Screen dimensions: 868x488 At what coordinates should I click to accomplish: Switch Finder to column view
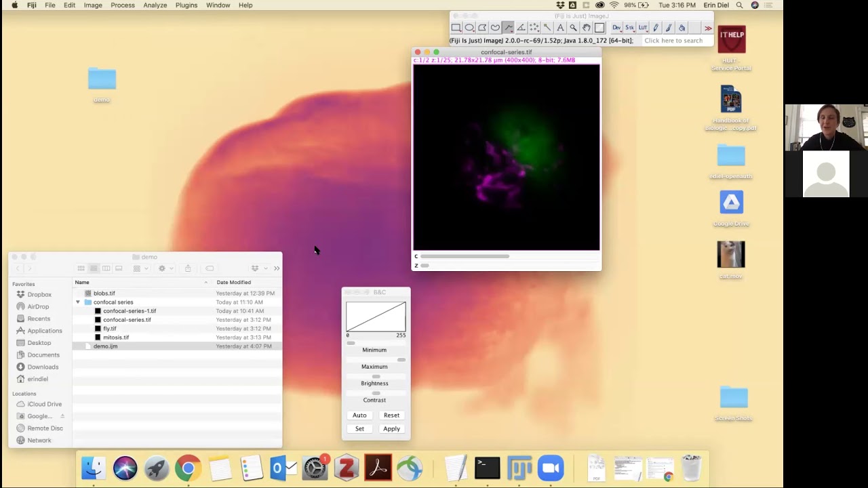pyautogui.click(x=106, y=268)
